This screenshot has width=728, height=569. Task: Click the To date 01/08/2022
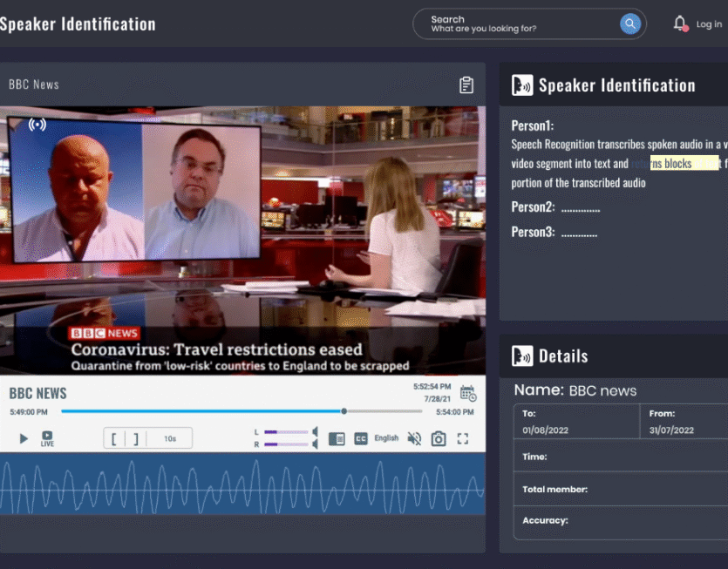click(x=546, y=430)
